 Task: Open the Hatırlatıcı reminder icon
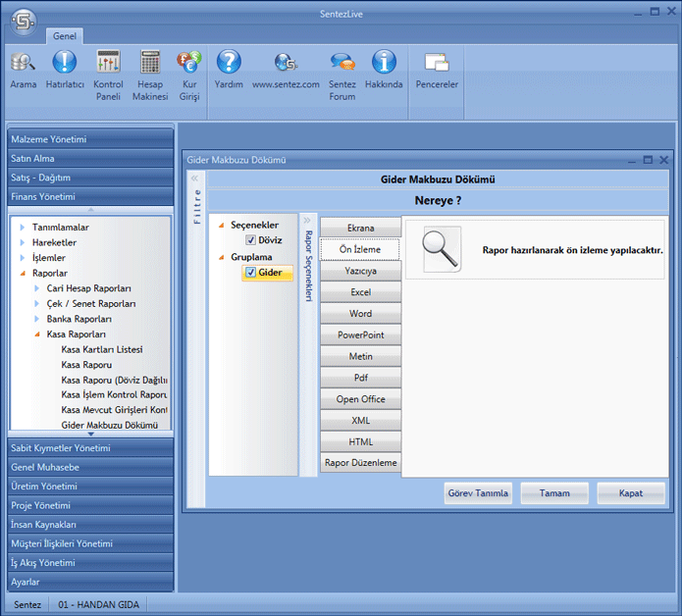click(65, 70)
